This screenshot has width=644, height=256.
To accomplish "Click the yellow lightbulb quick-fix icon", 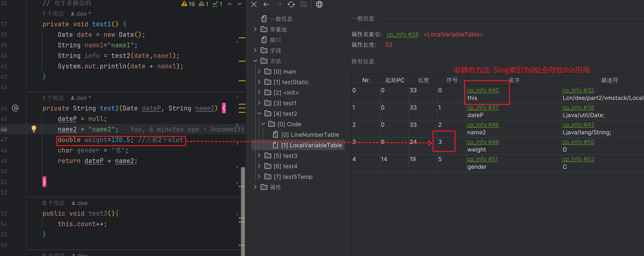I will click(x=34, y=129).
